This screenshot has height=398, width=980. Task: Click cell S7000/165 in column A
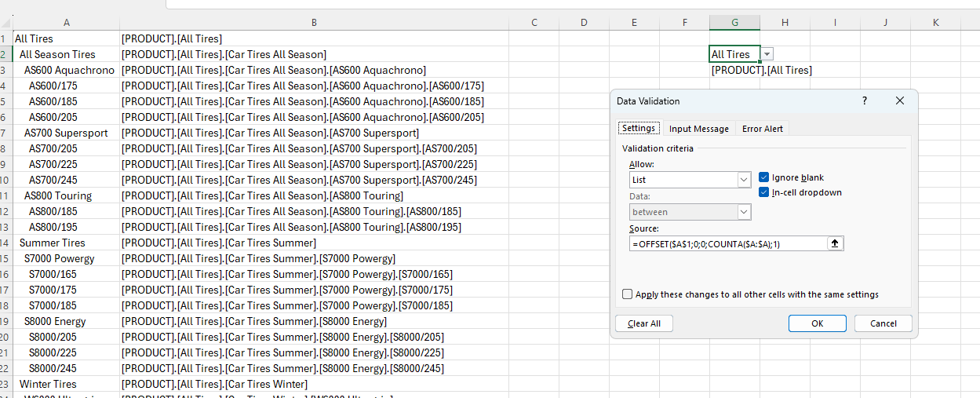[x=66, y=274]
